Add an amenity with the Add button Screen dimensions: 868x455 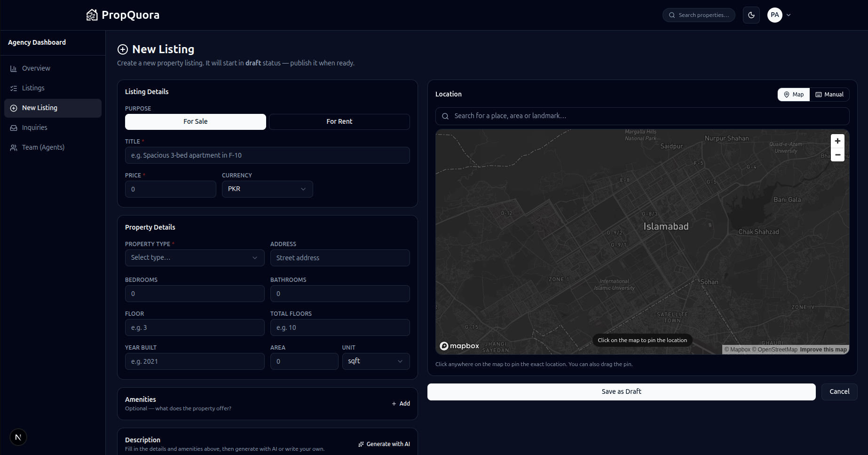(x=401, y=404)
